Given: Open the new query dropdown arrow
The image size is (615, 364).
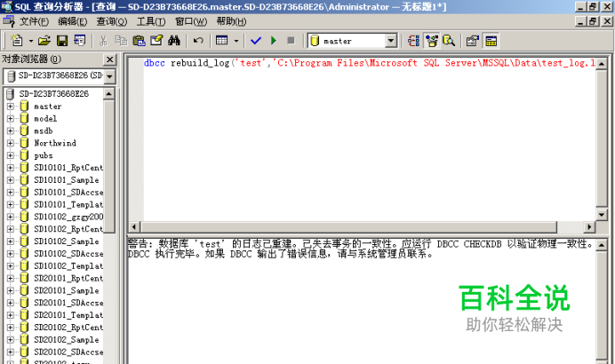Looking at the screenshot, I should pos(30,41).
